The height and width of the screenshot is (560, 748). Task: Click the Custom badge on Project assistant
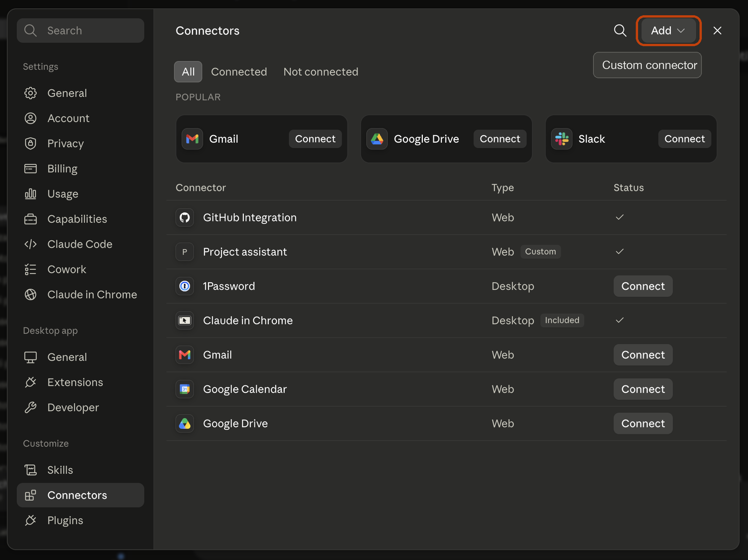click(x=541, y=252)
